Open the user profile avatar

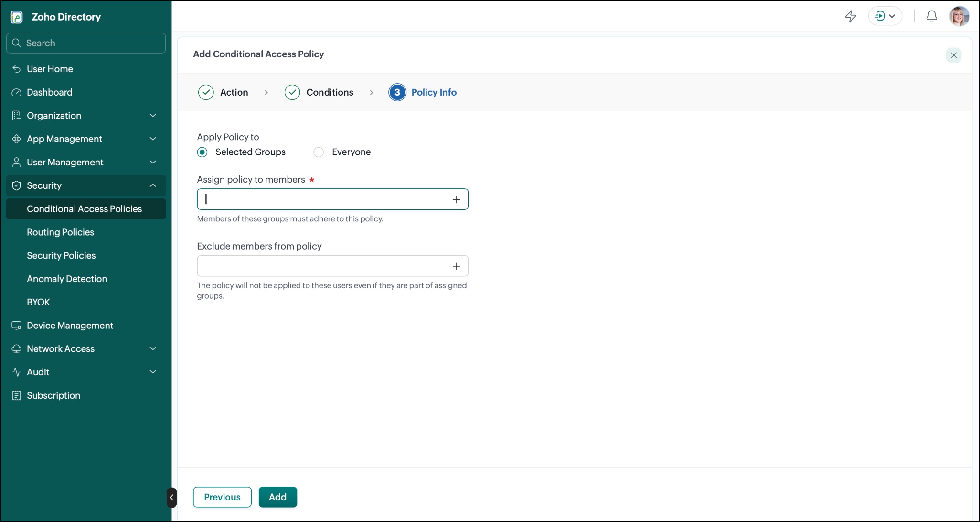pyautogui.click(x=959, y=16)
